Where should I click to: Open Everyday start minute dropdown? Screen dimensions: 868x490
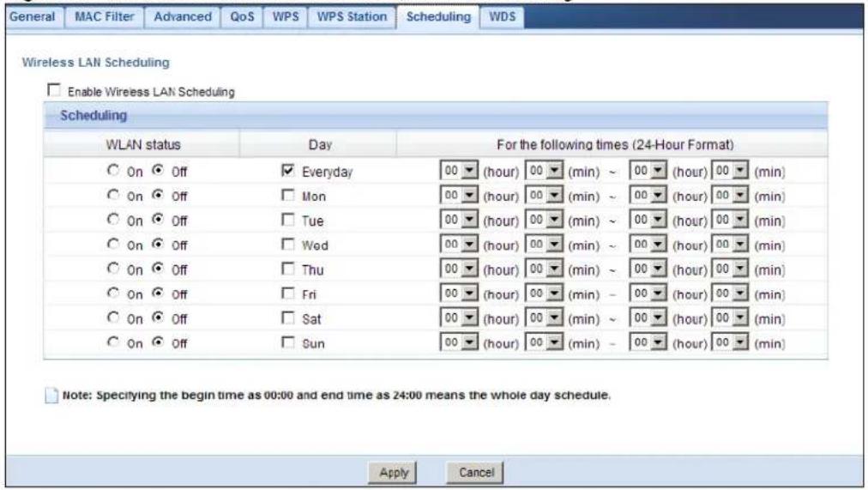[x=544, y=171]
